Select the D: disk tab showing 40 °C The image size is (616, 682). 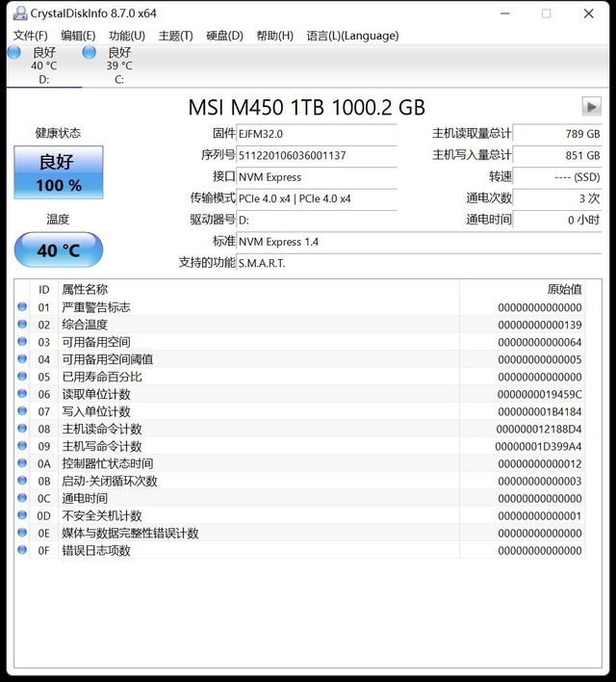[44, 66]
